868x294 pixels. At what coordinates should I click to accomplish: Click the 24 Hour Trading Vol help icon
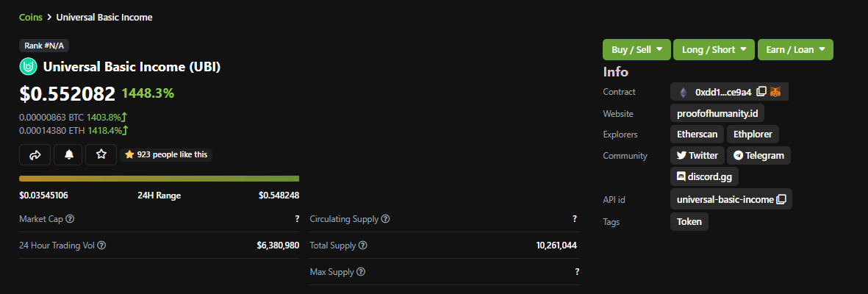coord(101,245)
